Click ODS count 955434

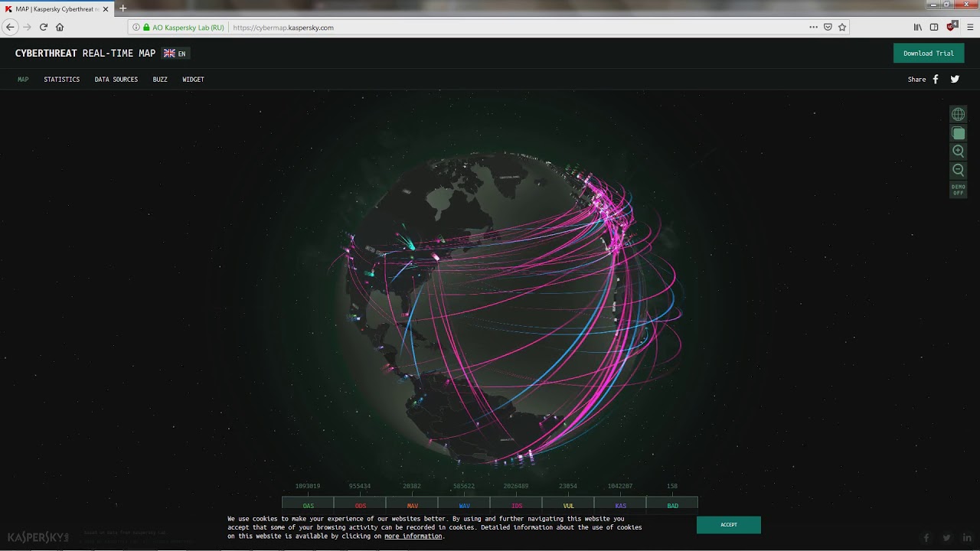(360, 486)
